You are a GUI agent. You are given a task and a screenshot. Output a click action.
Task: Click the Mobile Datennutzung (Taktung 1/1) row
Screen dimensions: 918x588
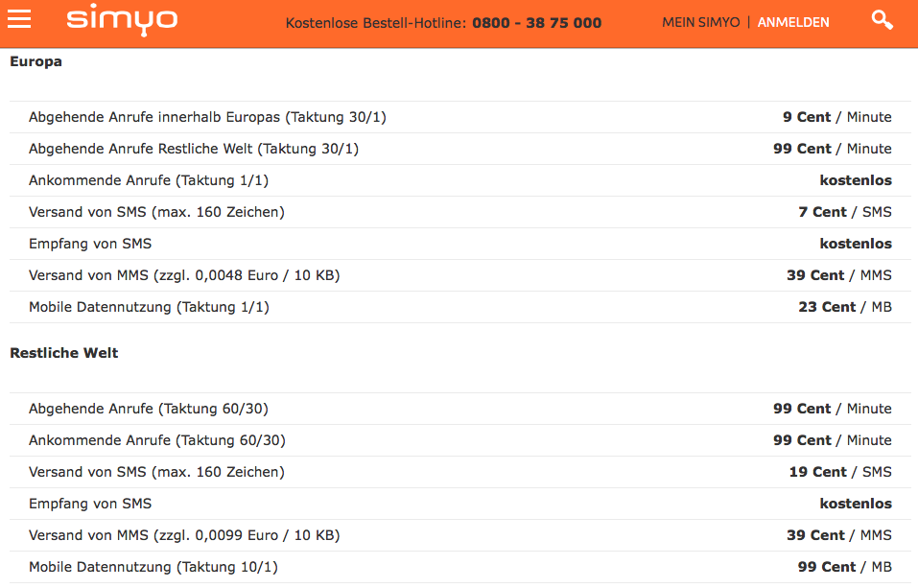pyautogui.click(x=149, y=307)
